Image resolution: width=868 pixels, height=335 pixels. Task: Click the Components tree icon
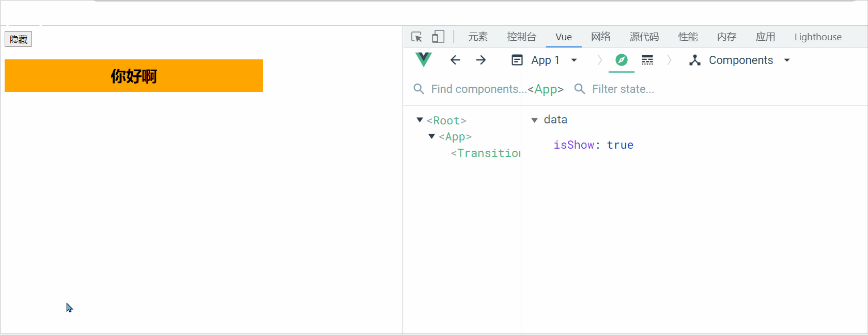(x=695, y=60)
